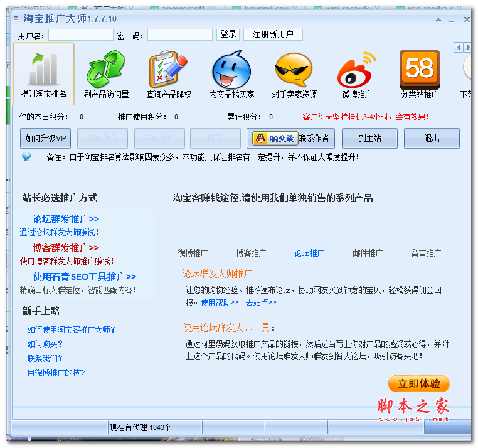Click the 累计积分 label
The width and height of the screenshot is (478, 448).
point(244,117)
